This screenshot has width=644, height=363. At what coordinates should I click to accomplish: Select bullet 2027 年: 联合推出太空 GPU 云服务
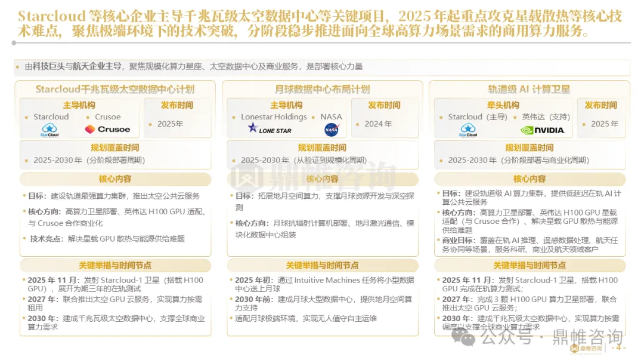pos(115,303)
